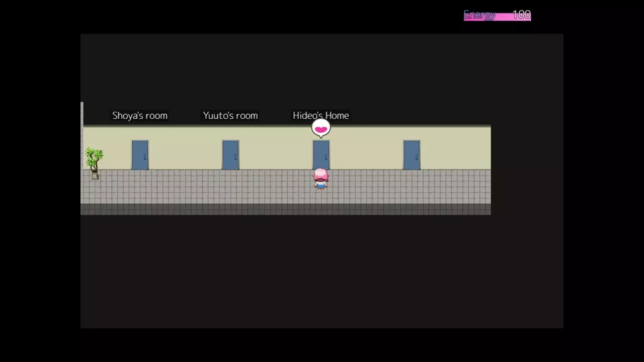Image resolution: width=644 pixels, height=362 pixels.
Task: Click the dark strip along hallway bottom
Action: (x=285, y=209)
